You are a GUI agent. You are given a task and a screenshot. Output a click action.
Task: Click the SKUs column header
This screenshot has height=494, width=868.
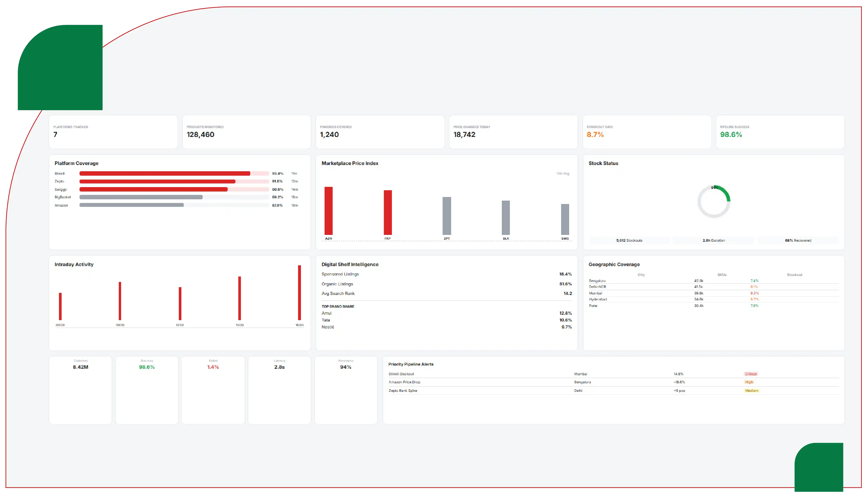click(x=721, y=275)
